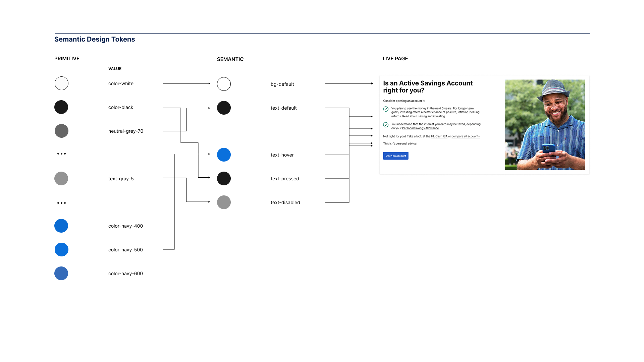
Task: Click the blue text-hover semantic circle
Action: tap(224, 155)
